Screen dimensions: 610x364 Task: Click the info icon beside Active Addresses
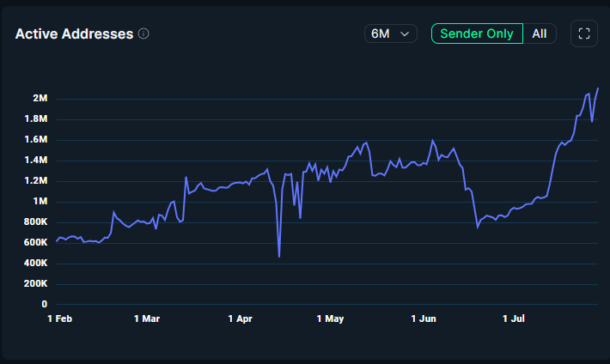coord(143,33)
